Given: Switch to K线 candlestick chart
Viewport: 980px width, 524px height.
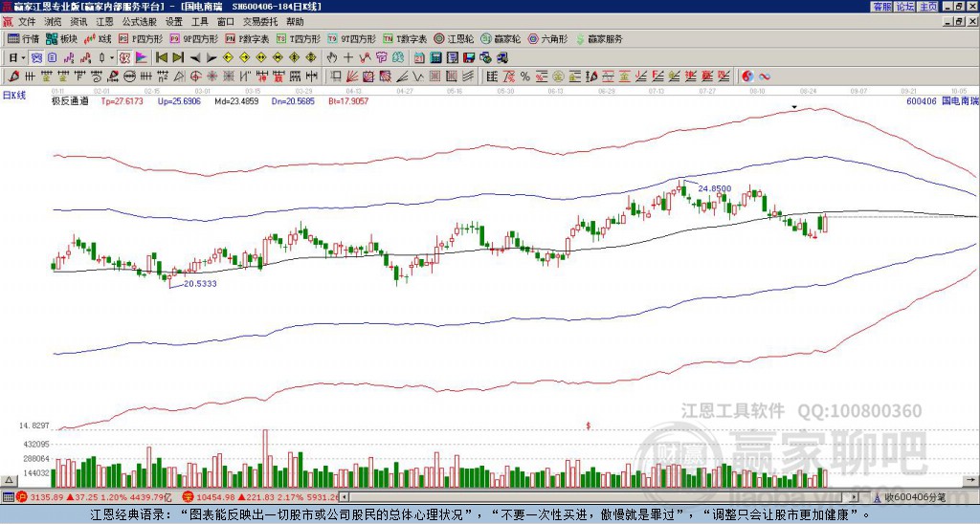Looking at the screenshot, I should pyautogui.click(x=99, y=38).
